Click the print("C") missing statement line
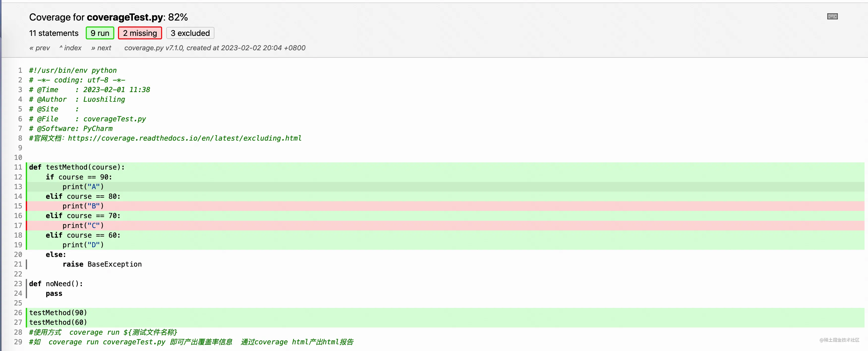This screenshot has height=351, width=868. coord(83,226)
